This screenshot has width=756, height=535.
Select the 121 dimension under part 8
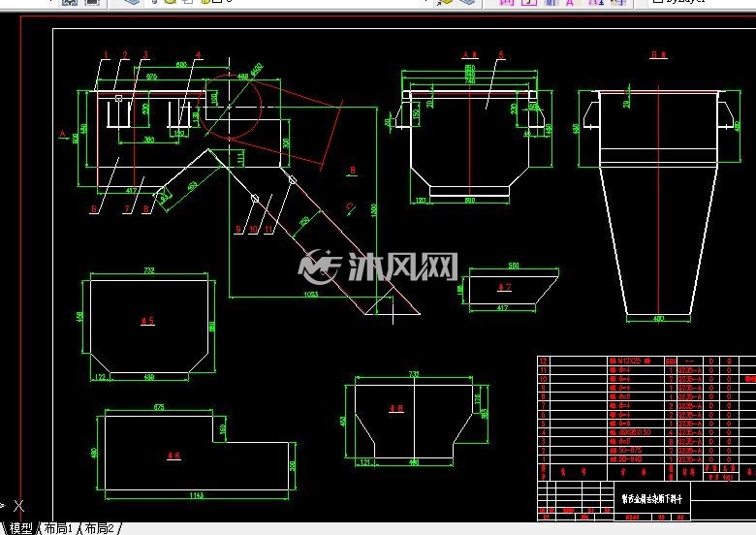tap(365, 462)
